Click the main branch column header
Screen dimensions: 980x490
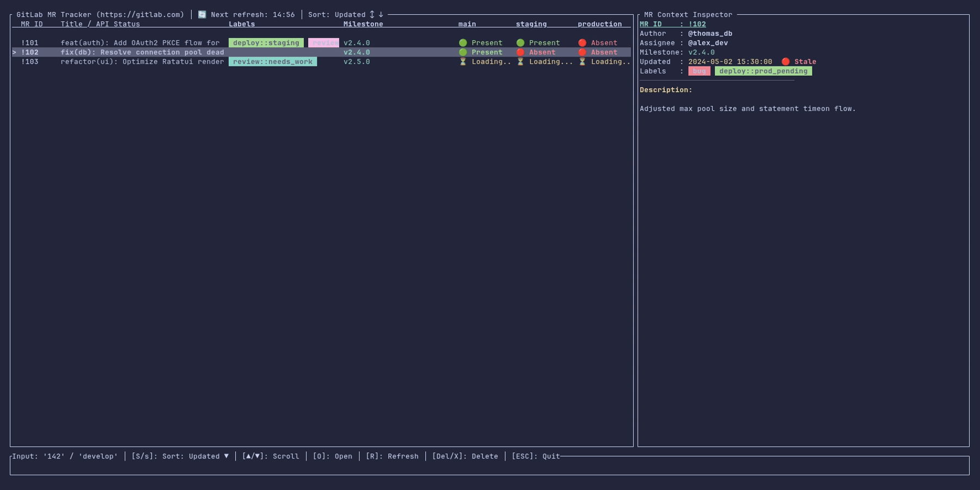click(x=467, y=24)
